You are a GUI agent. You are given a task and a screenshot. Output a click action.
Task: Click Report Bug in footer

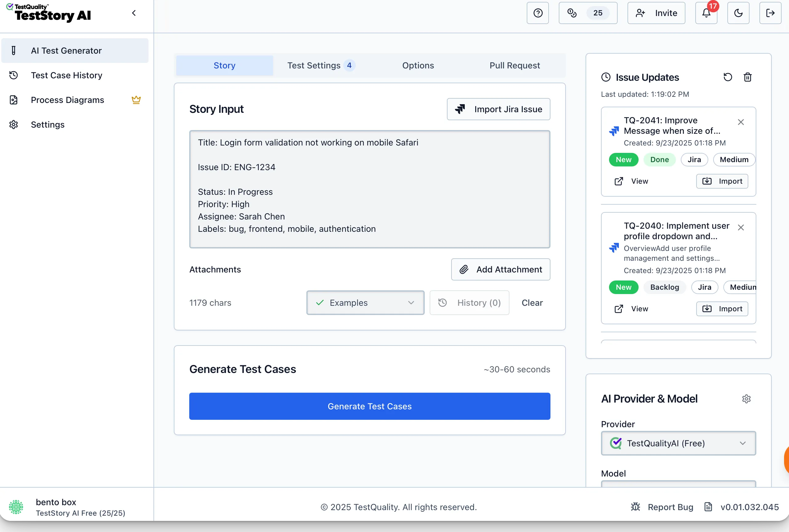(x=662, y=507)
